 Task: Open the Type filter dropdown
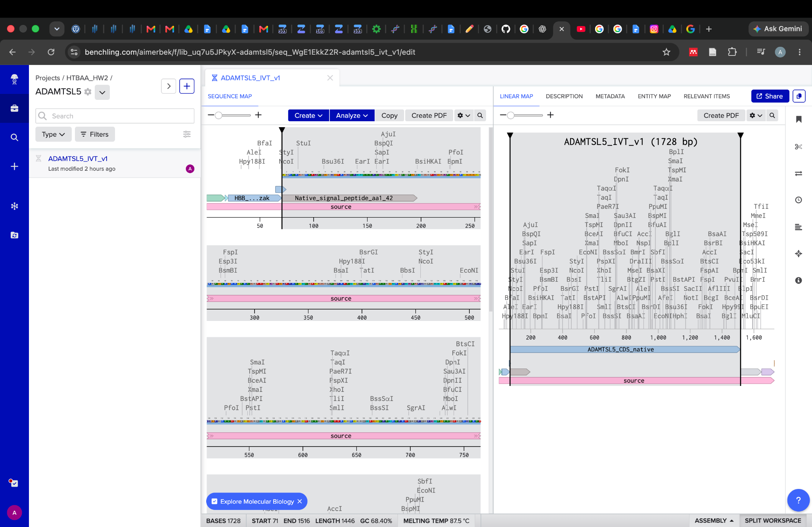(54, 134)
